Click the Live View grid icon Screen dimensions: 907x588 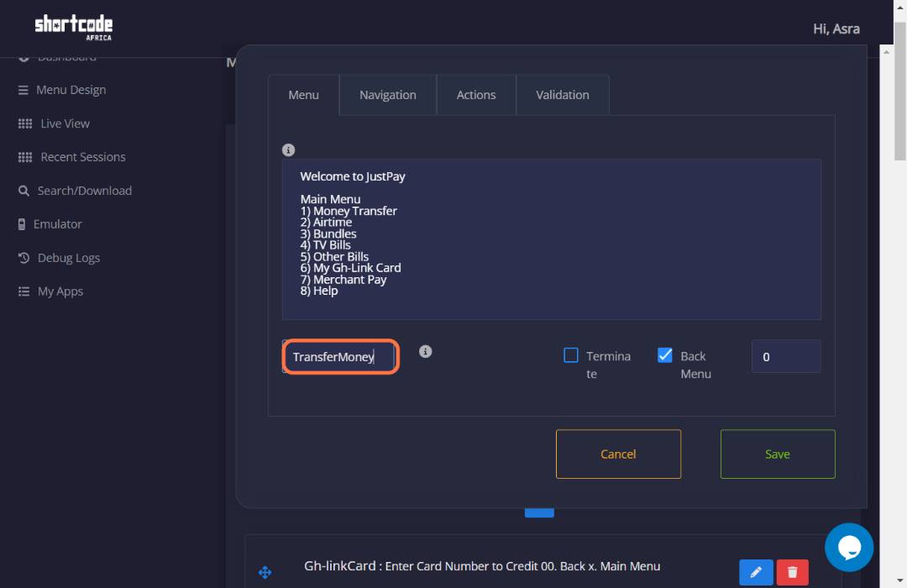[x=25, y=123]
